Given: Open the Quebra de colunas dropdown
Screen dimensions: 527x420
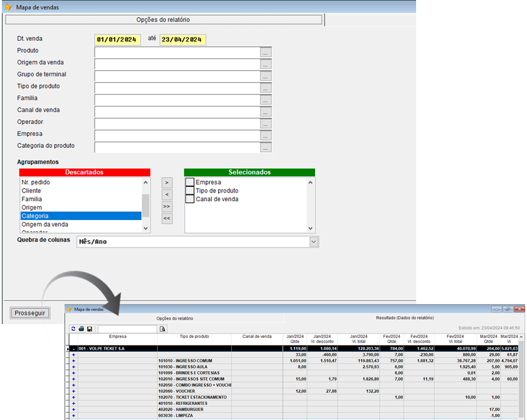Looking at the screenshot, I should 314,242.
